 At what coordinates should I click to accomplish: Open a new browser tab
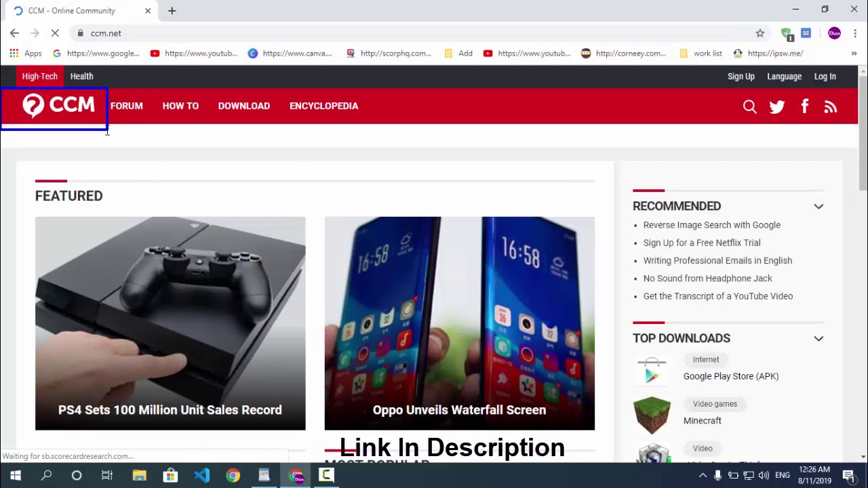(x=172, y=11)
